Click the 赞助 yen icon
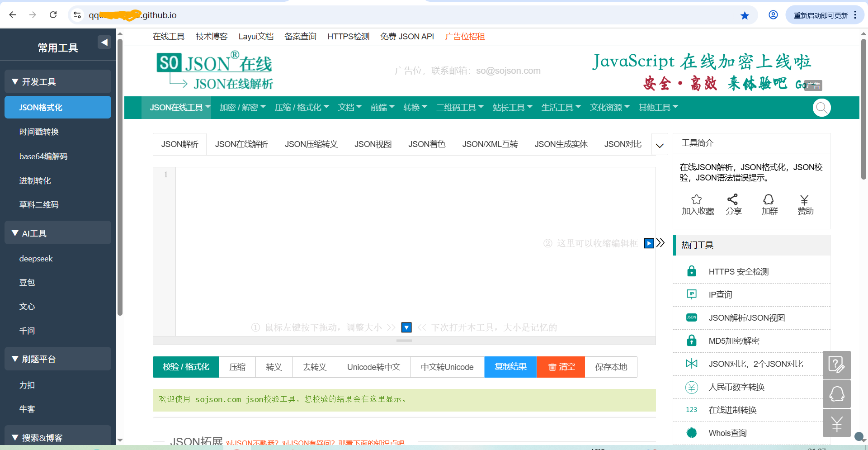This screenshot has width=868, height=450. 804,199
